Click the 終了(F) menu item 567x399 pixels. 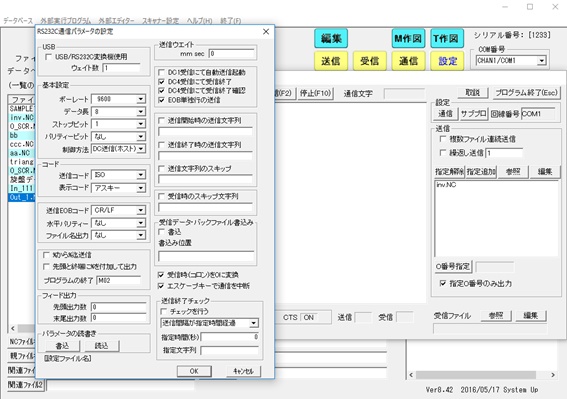click(231, 21)
